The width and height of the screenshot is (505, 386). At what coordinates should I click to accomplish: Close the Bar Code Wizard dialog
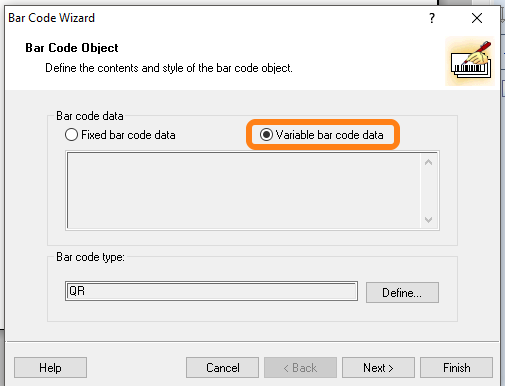pyautogui.click(x=477, y=18)
